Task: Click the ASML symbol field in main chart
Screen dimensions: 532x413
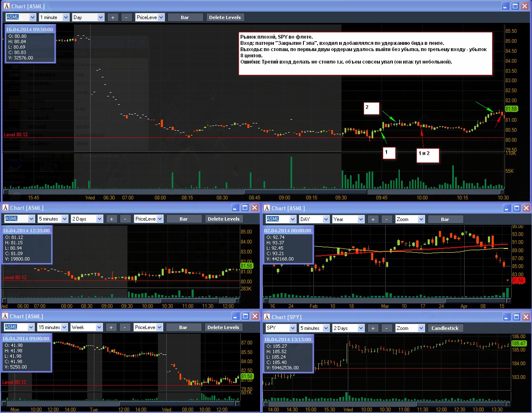Action: tap(21, 17)
